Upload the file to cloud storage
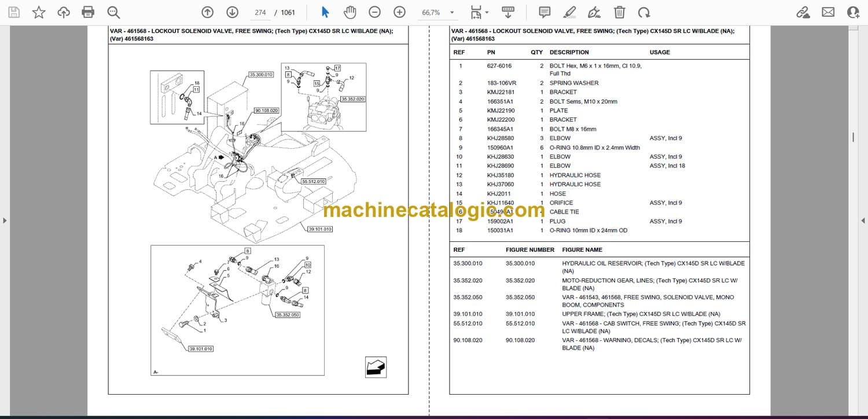This screenshot has width=868, height=419. (x=64, y=12)
